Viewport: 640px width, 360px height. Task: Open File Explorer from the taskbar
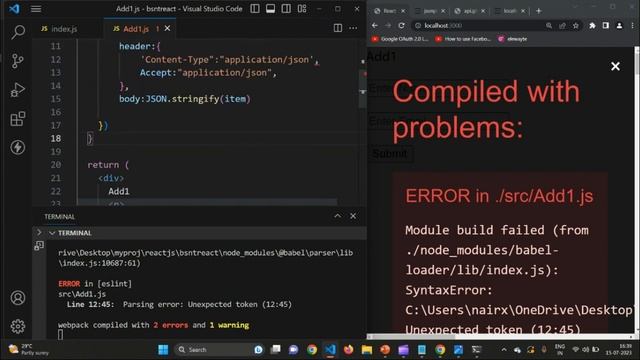(x=367, y=349)
